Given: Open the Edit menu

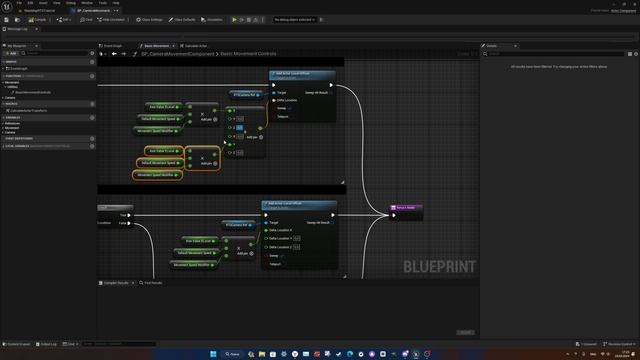Looking at the screenshot, I should coord(30,3).
